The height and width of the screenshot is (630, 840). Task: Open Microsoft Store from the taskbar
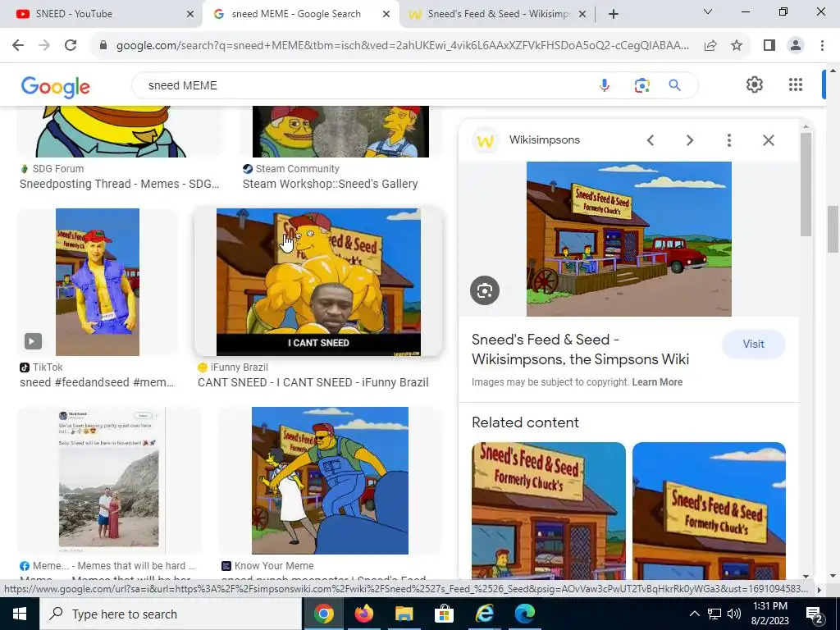tap(444, 614)
